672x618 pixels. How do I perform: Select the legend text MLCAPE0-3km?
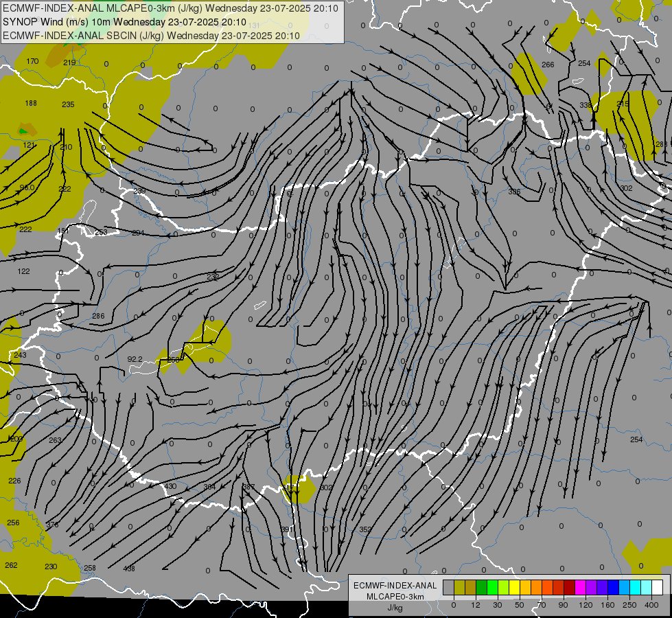[x=395, y=597]
